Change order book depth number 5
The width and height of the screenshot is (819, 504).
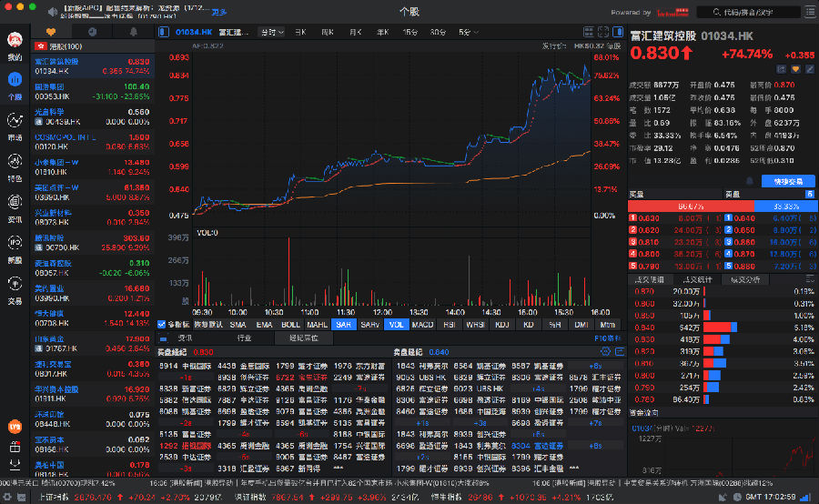pos(810,194)
